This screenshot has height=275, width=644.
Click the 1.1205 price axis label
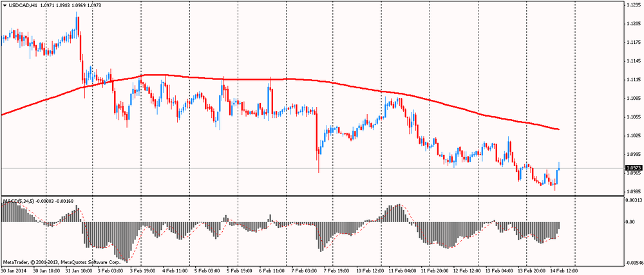[x=632, y=23]
